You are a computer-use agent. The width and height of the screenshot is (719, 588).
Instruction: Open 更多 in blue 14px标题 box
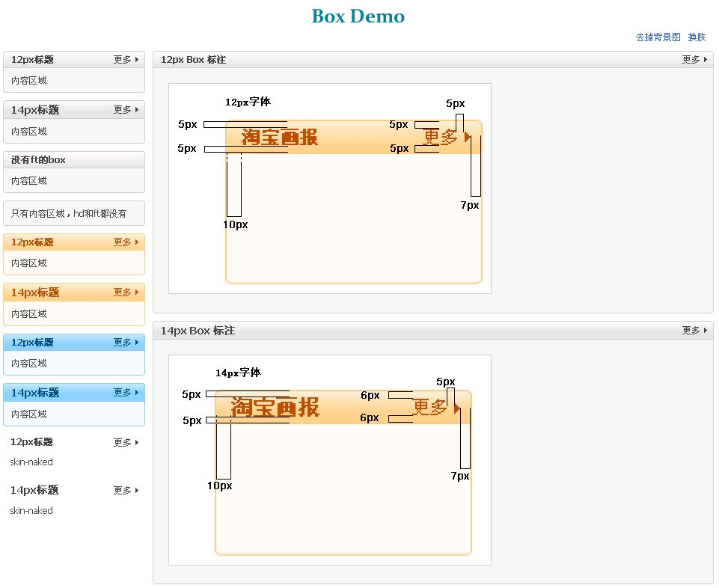coord(126,392)
